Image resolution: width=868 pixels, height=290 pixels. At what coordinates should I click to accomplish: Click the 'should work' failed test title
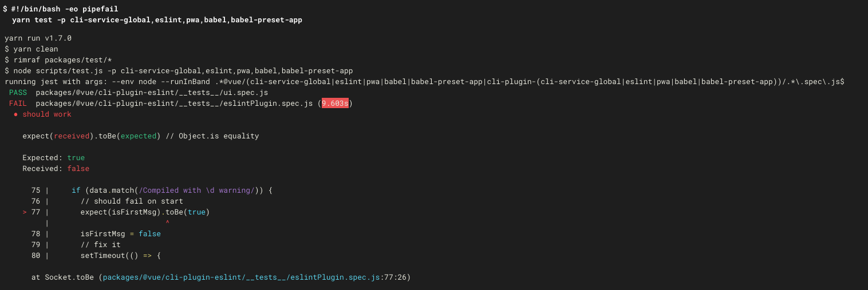[x=47, y=114]
